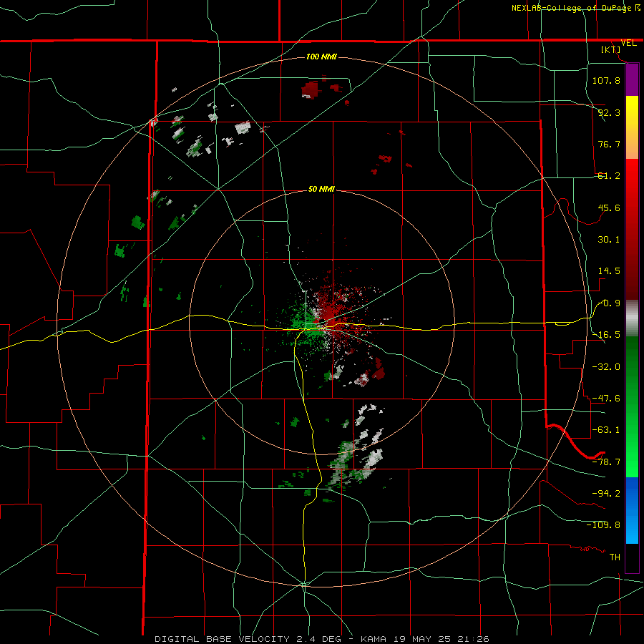
Task: Pick the blue segment of the velocity color bar
Action: 632,510
